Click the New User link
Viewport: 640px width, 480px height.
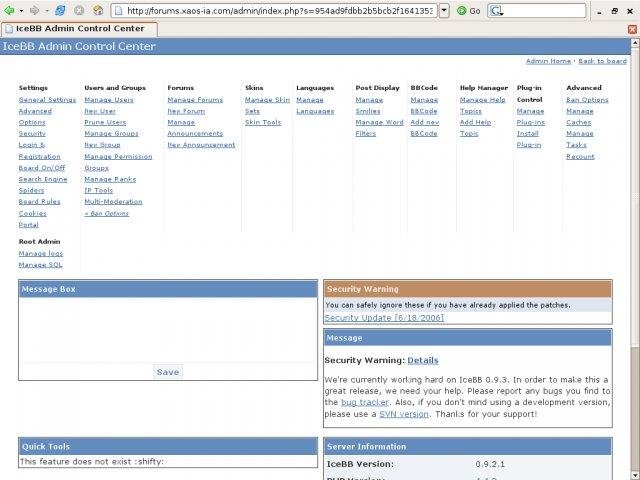point(100,111)
